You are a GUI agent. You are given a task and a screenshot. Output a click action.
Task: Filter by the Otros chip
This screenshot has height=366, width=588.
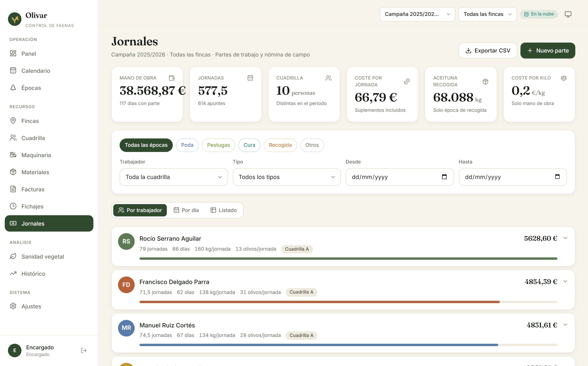click(312, 145)
